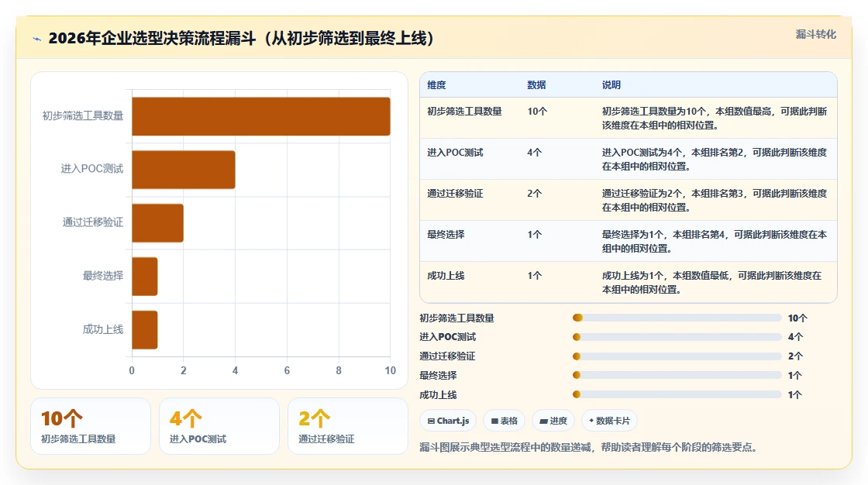Click the 4个 value beside the progress bar
868x485 pixels.
click(795, 337)
